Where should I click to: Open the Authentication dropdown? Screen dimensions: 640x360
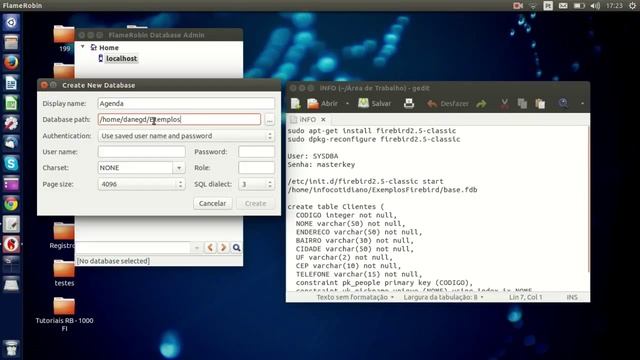pos(186,136)
